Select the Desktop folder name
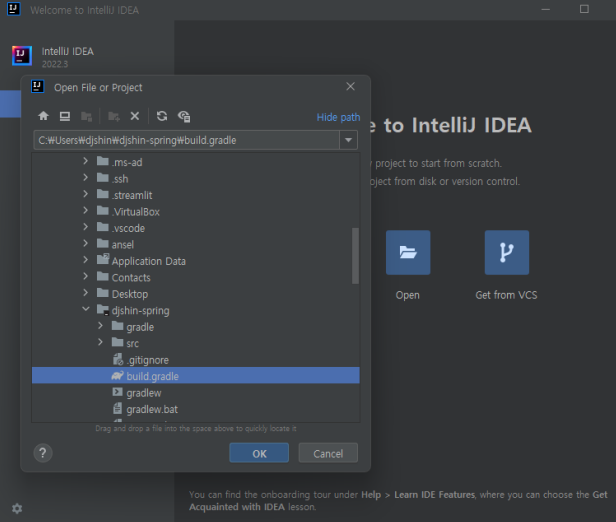Viewport: 616px width, 522px height. click(x=130, y=294)
